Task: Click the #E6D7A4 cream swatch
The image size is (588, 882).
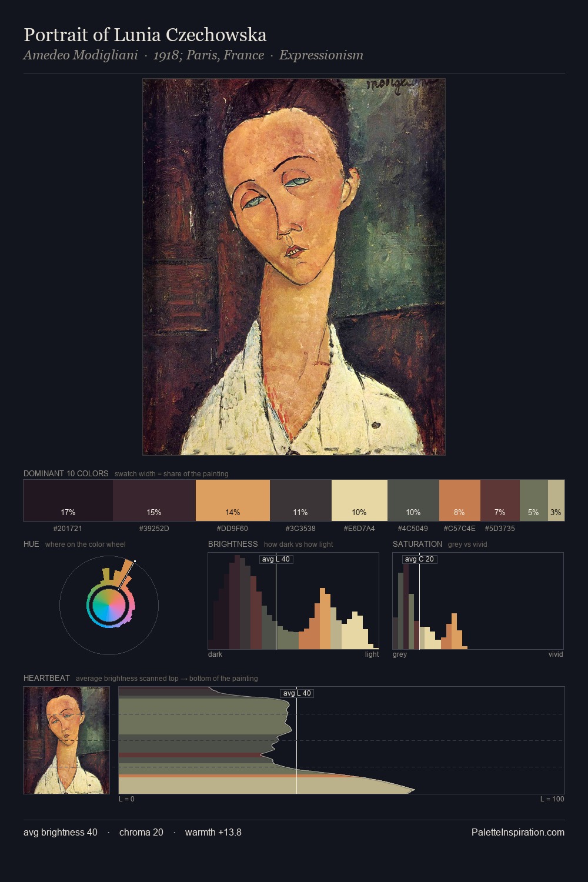Action: (359, 500)
